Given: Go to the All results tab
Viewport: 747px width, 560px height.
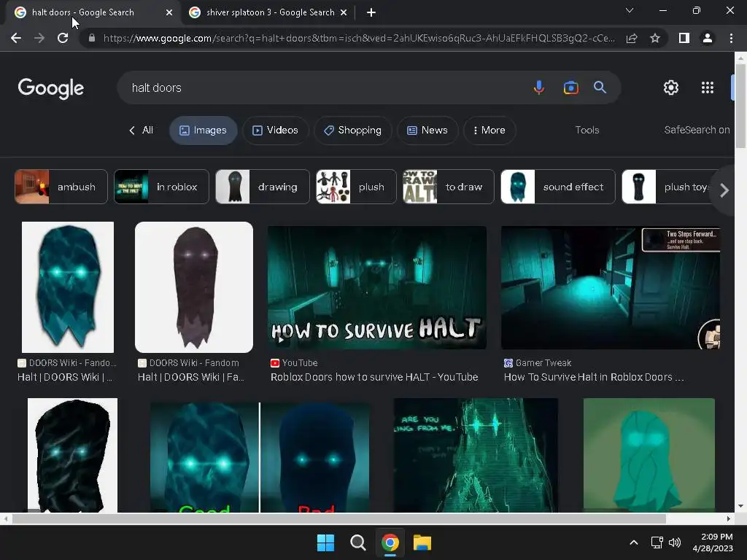Looking at the screenshot, I should (x=141, y=130).
